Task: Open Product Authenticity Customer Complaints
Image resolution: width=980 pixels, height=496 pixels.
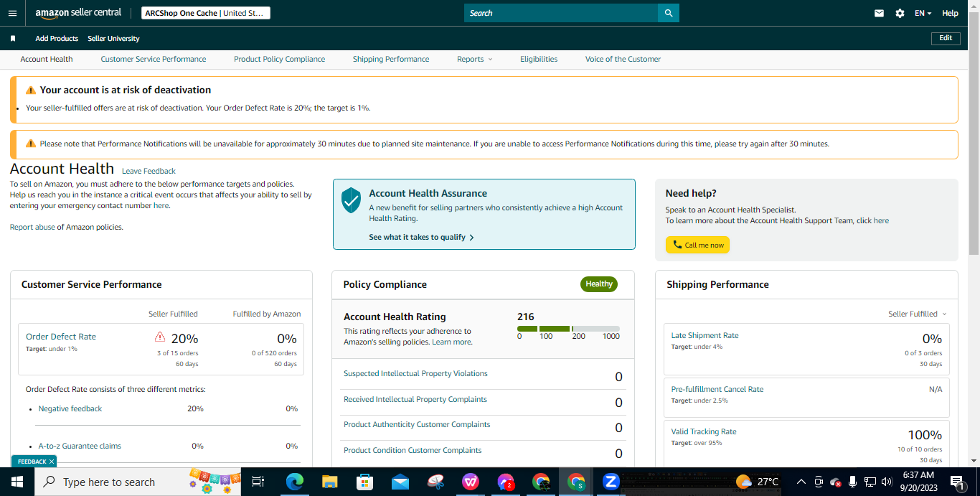Action: [x=417, y=424]
